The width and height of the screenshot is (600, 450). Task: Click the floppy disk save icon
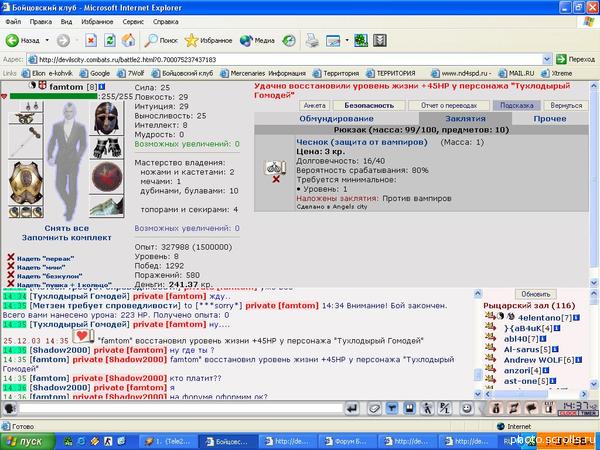click(409, 409)
